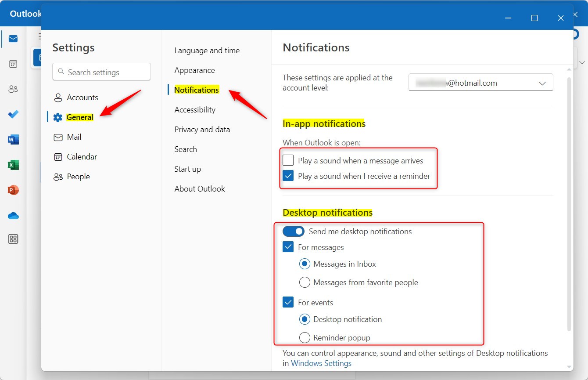Screen dimensions: 588x380
Task: Switch to the Appearance settings section
Action: click(x=194, y=70)
